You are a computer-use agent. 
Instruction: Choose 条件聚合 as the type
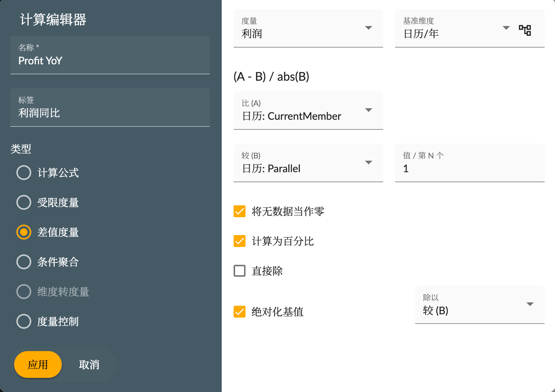23,262
